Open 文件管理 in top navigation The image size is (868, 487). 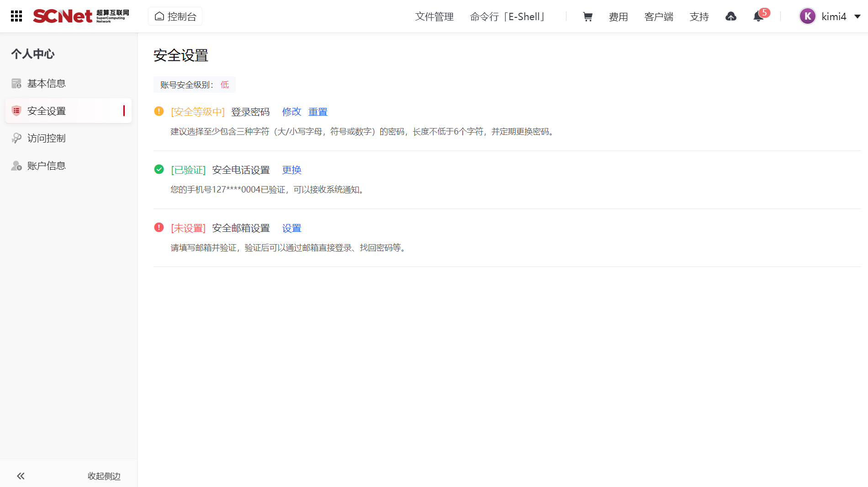(434, 17)
